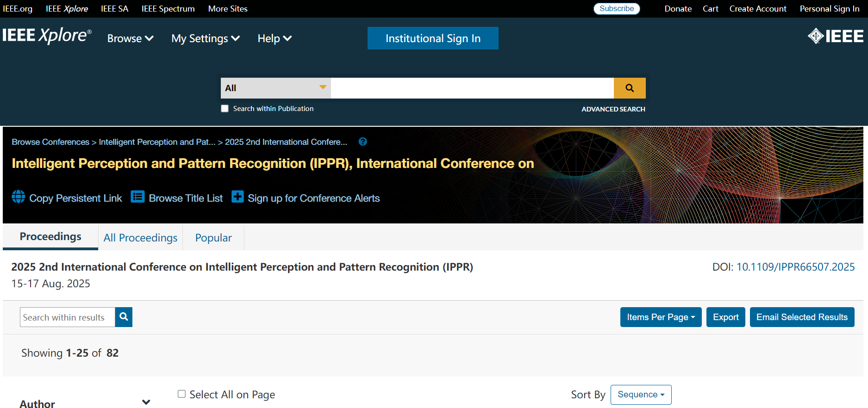The width and height of the screenshot is (868, 408).
Task: Expand the Author filter section
Action: (146, 402)
